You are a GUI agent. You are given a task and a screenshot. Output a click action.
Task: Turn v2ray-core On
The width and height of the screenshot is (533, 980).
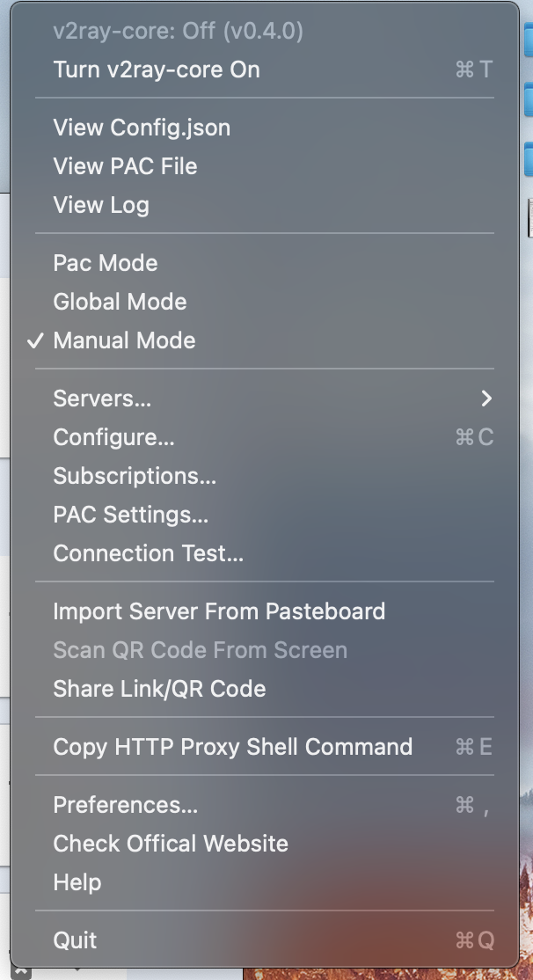[157, 70]
